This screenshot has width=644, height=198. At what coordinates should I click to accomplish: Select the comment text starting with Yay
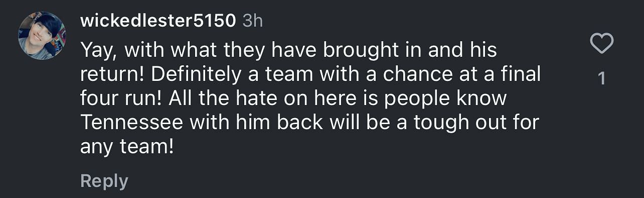[310, 98]
